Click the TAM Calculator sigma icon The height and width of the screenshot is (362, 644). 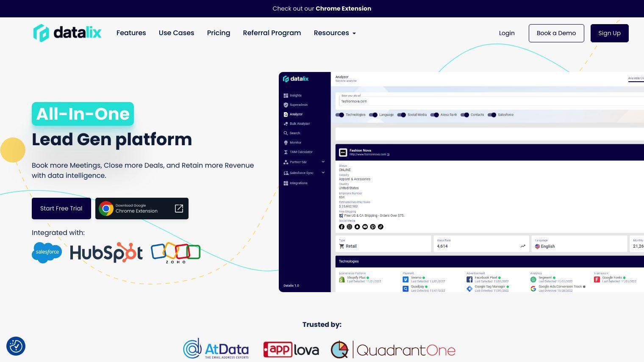[x=286, y=152]
